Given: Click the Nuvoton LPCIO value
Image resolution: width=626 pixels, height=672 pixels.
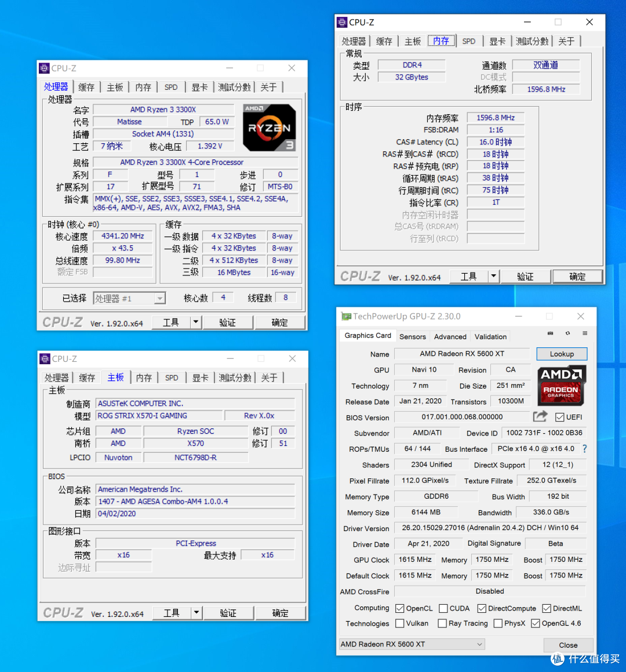Looking at the screenshot, I should pos(118,457).
